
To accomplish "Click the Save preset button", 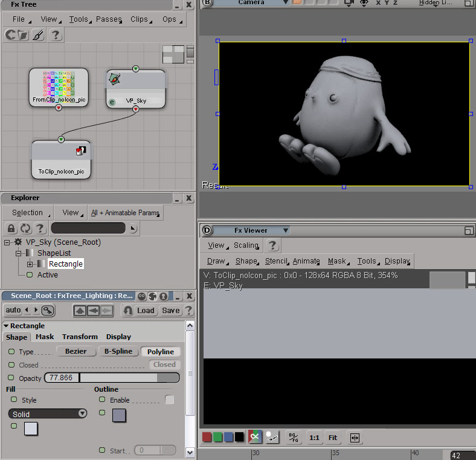I will coord(170,311).
